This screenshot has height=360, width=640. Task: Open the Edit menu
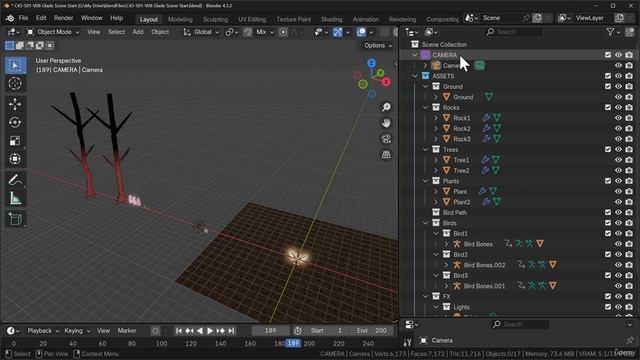click(41, 18)
